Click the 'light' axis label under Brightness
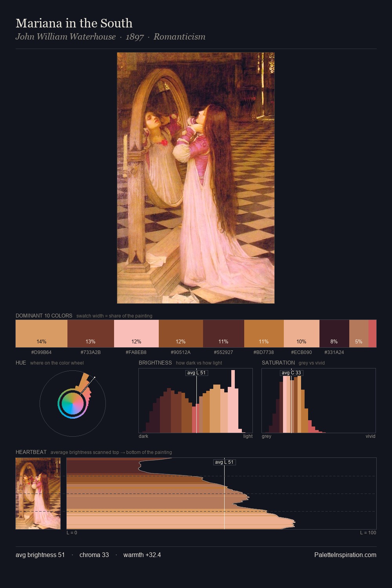The height and width of the screenshot is (588, 392). point(248,436)
